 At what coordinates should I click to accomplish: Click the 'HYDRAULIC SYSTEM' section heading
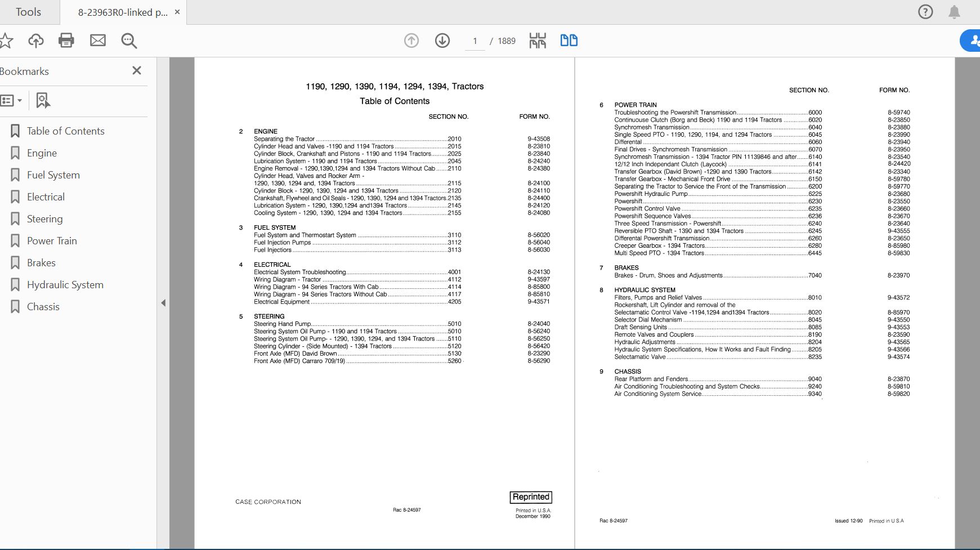tap(645, 290)
